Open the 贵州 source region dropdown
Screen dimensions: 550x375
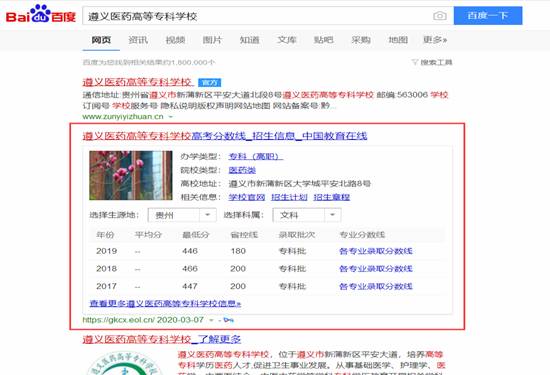182,215
